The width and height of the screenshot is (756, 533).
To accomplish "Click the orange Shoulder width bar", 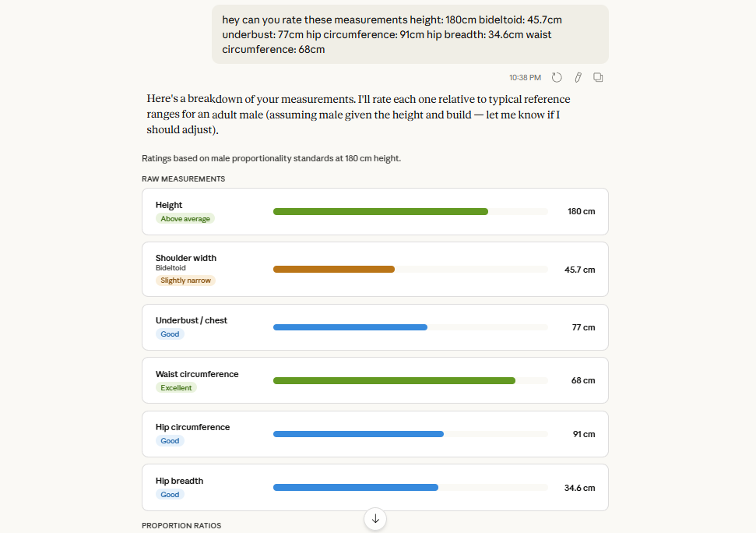I will pyautogui.click(x=333, y=270).
